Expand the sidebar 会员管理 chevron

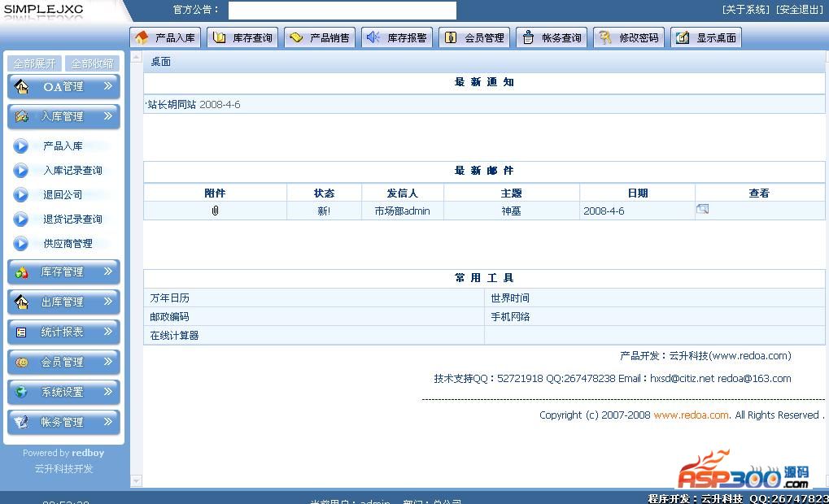coord(108,362)
